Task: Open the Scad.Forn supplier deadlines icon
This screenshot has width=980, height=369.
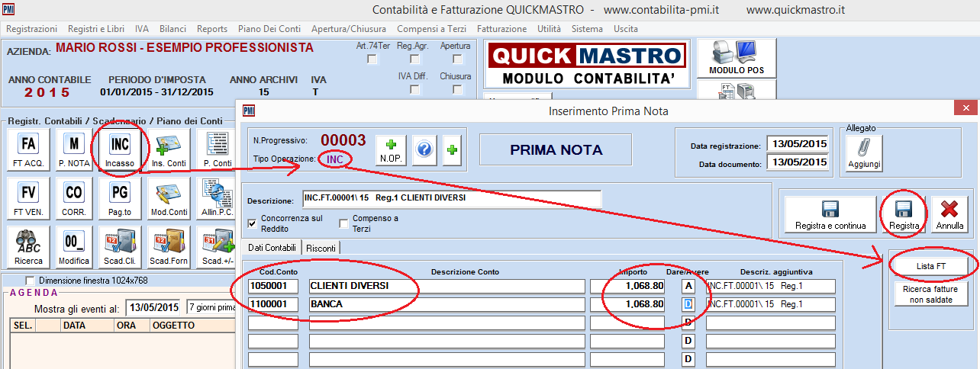Action: coord(169,246)
